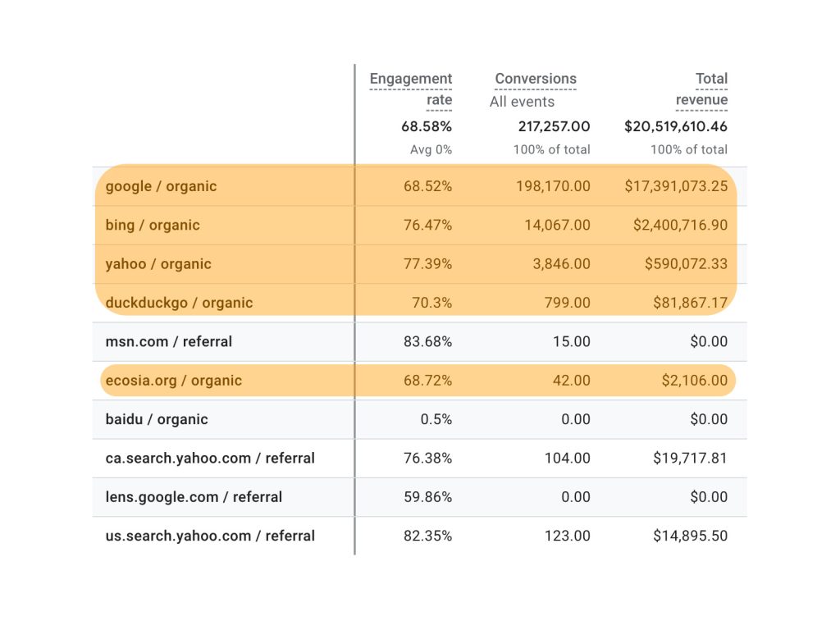The image size is (840, 630).
Task: Click us.search.yahoo.com revenue $14,895.50
Action: pos(691,536)
